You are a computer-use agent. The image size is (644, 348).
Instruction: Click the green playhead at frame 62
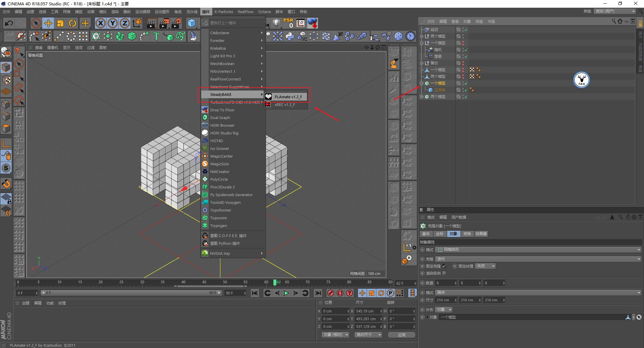[x=275, y=283]
